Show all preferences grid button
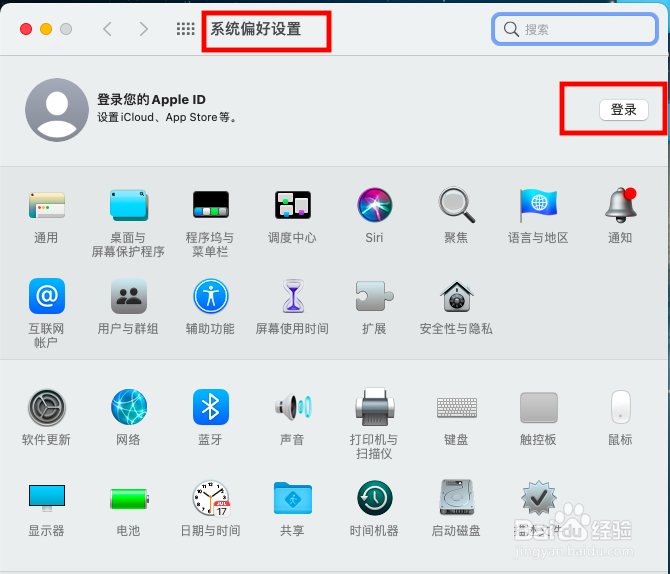 pyautogui.click(x=185, y=29)
